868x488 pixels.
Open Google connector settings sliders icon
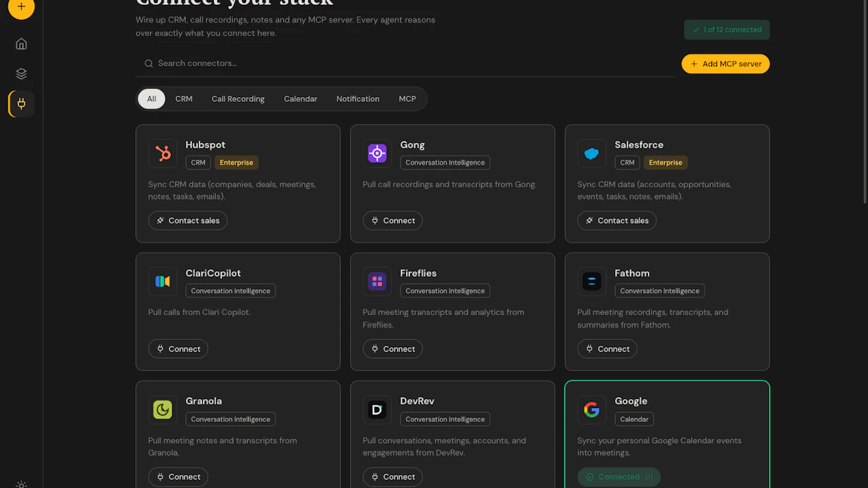point(649,477)
